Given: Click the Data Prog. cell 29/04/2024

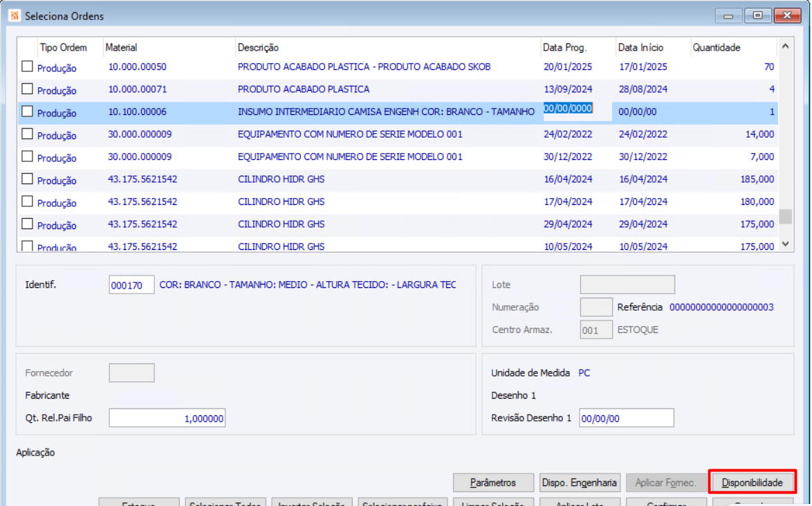Looking at the screenshot, I should click(568, 224).
